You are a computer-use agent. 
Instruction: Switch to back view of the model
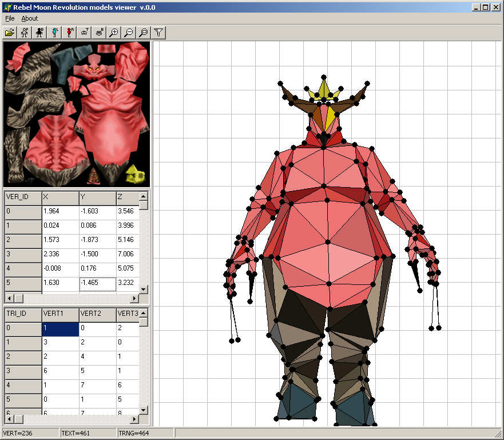(x=39, y=33)
